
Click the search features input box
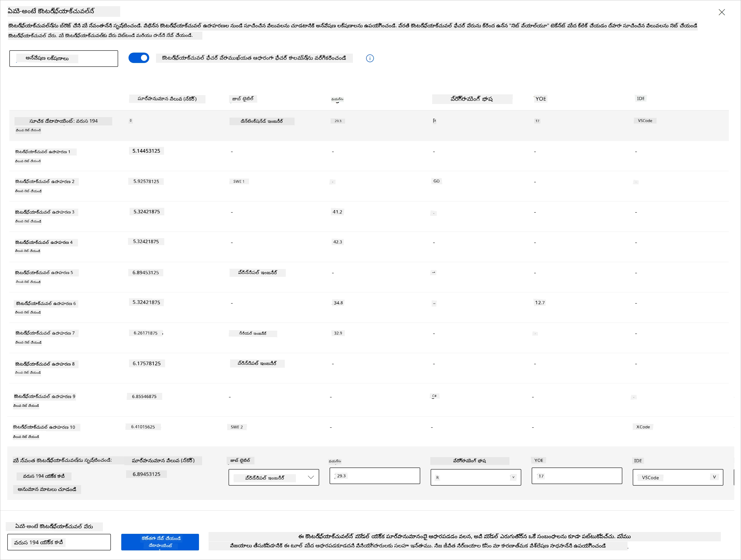click(64, 59)
